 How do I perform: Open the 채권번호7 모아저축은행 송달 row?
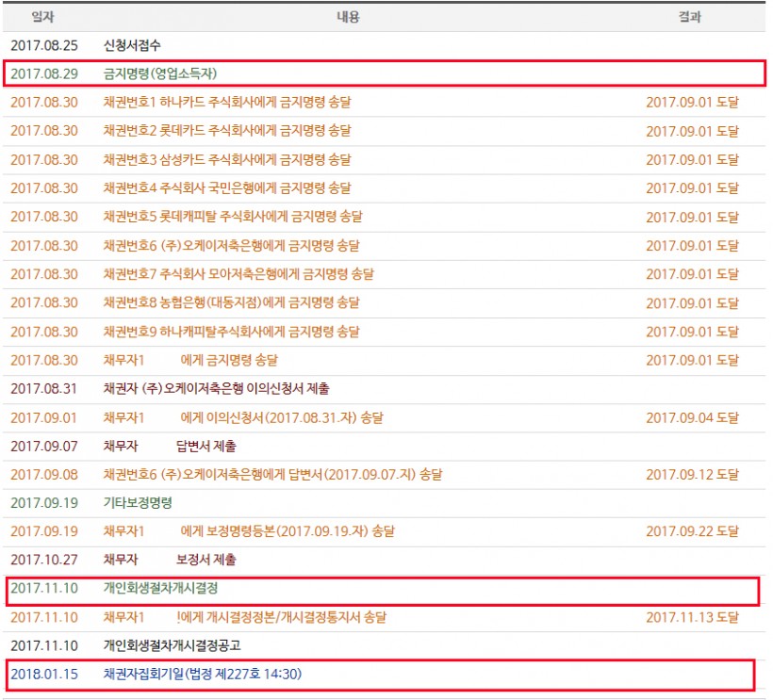pyautogui.click(x=385, y=274)
